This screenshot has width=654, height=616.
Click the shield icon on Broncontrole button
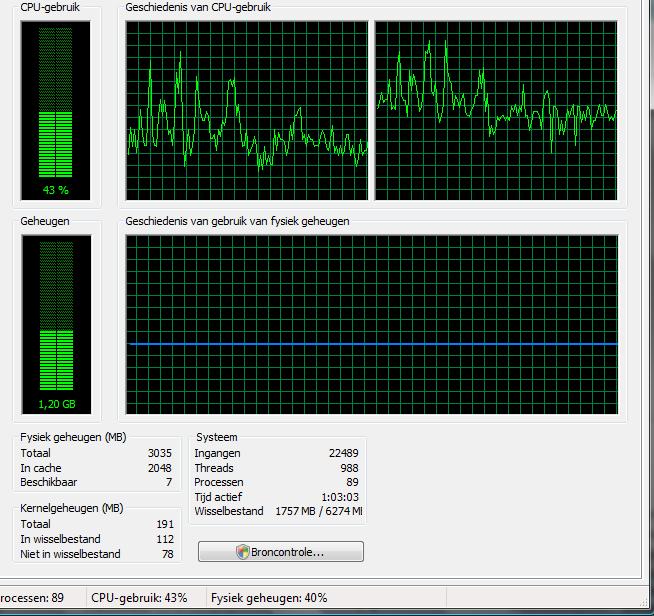pyautogui.click(x=242, y=552)
